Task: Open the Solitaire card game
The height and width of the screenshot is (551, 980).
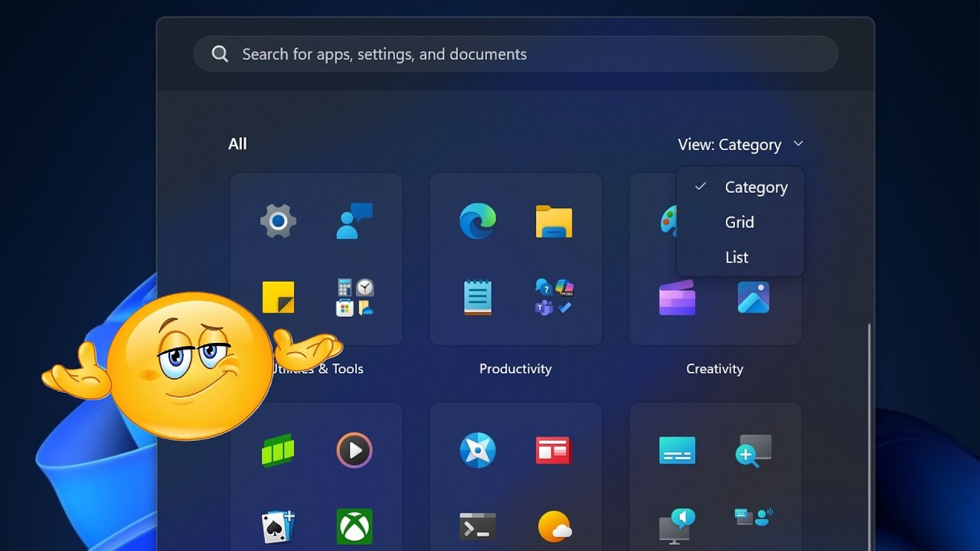Action: [x=278, y=527]
